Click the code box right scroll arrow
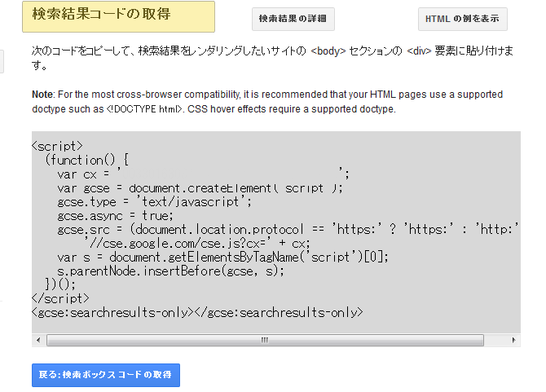 click(513, 340)
